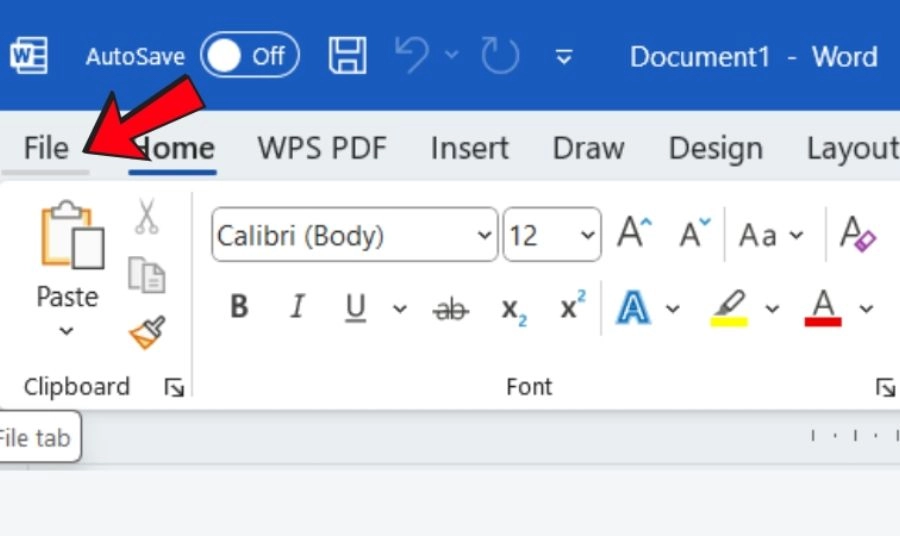Open the Clipboard dialog launcher
This screenshot has width=900, height=536.
coord(174,388)
